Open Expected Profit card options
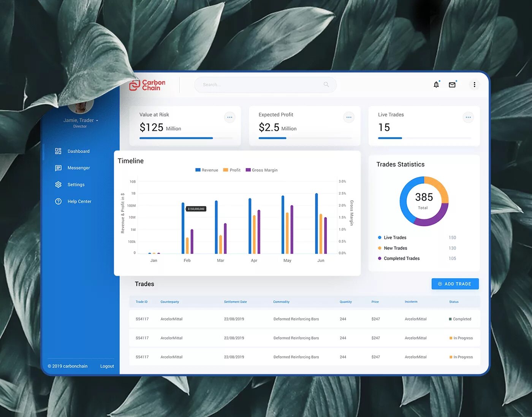Image resolution: width=532 pixels, height=417 pixels. [x=349, y=117]
